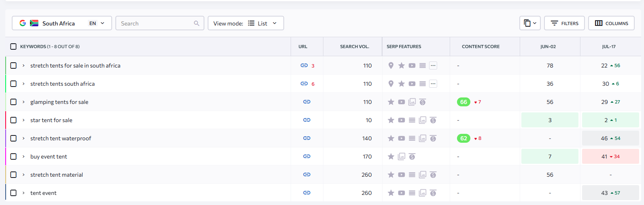Sort by Search Vol. column header
Screen dimensions: 644x205
pos(354,46)
